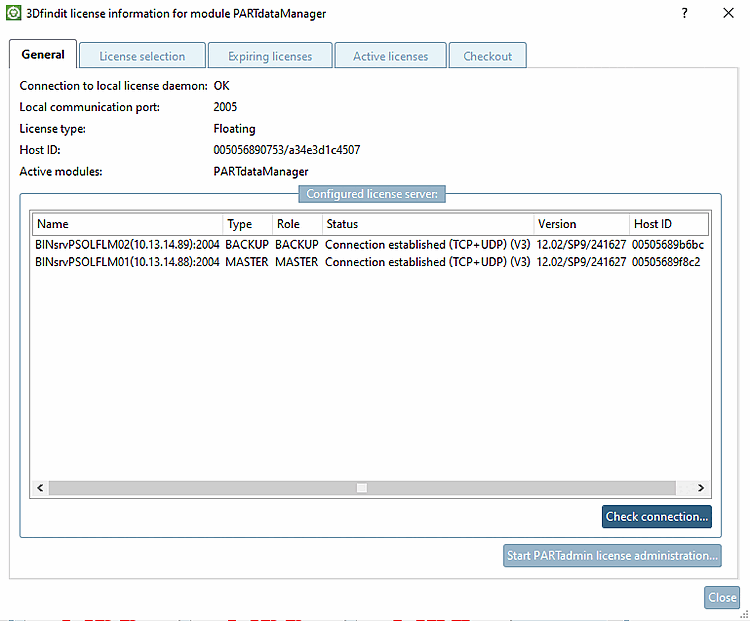Screen dimensions: 750x621
Task: Select server row BINsrvPSOLFLM01(10.13.14.88):2004
Action: click(x=370, y=262)
